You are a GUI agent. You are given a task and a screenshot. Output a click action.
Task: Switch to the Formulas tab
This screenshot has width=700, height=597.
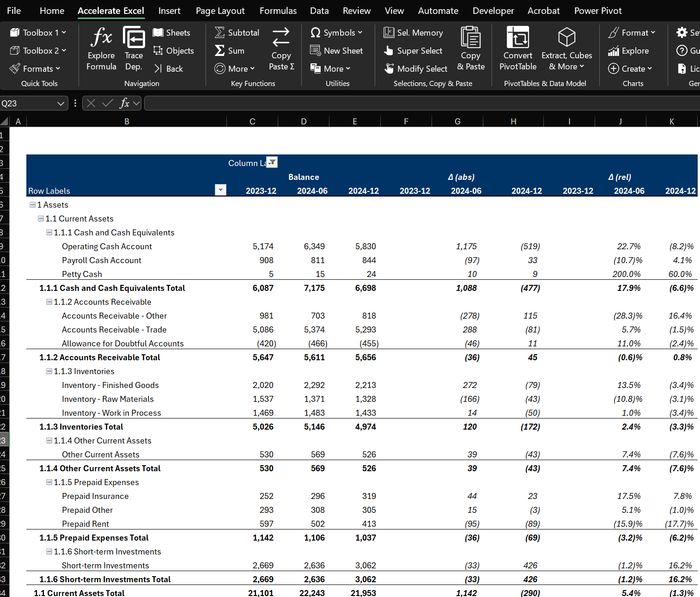click(x=278, y=11)
